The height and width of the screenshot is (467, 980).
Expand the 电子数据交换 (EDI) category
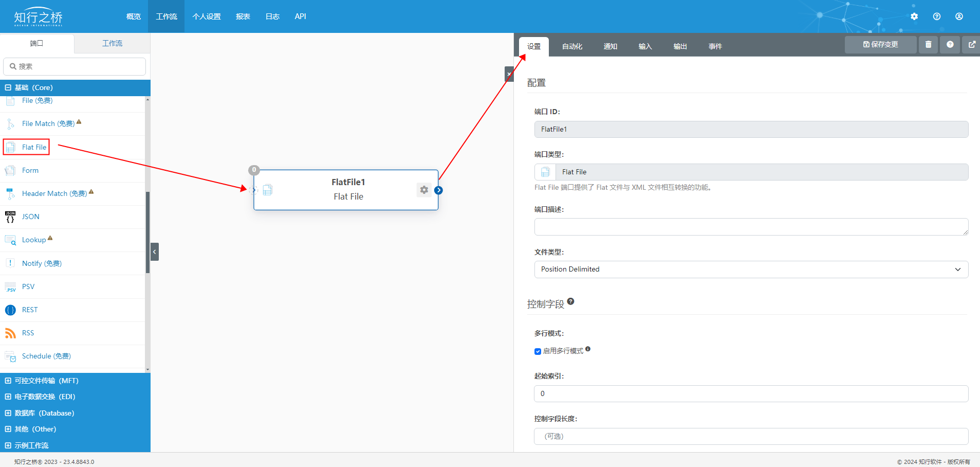[8, 397]
